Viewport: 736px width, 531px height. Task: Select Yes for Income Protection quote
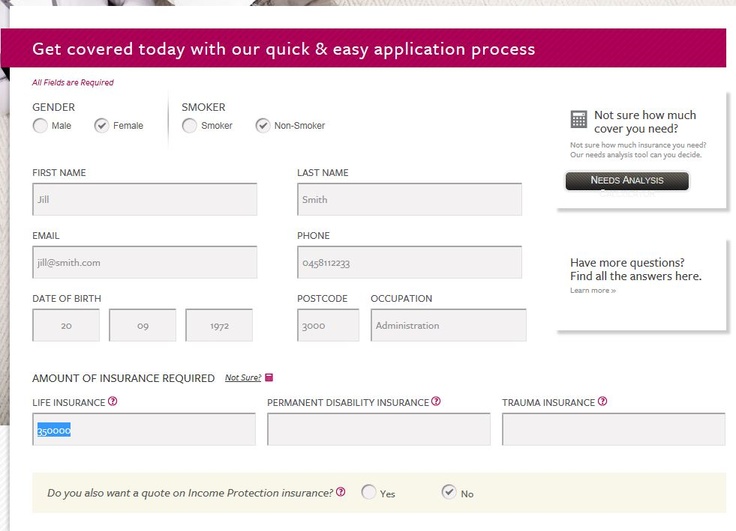369,492
